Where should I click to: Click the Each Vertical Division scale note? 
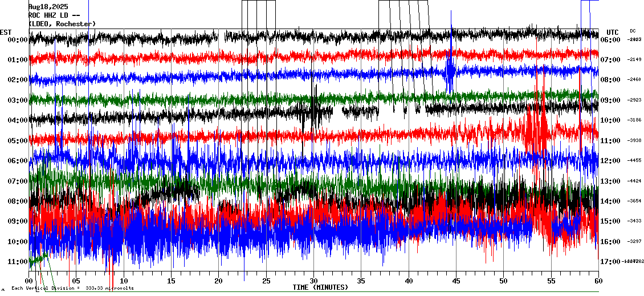tap(72, 288)
